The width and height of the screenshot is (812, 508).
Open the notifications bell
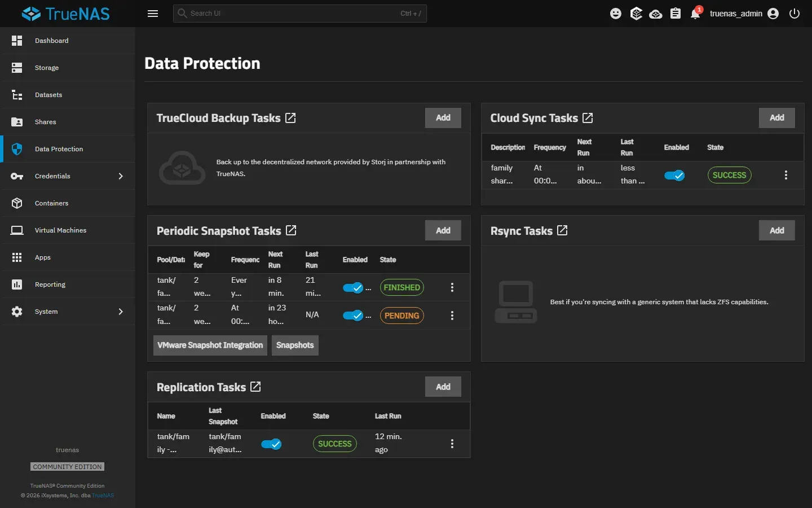(695, 14)
